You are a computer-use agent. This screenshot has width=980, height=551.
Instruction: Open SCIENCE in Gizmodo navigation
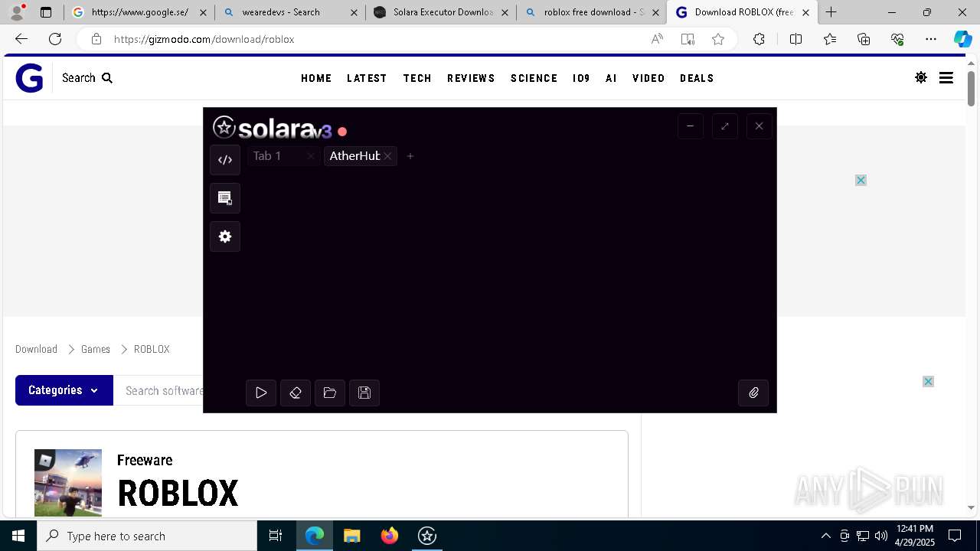(534, 78)
